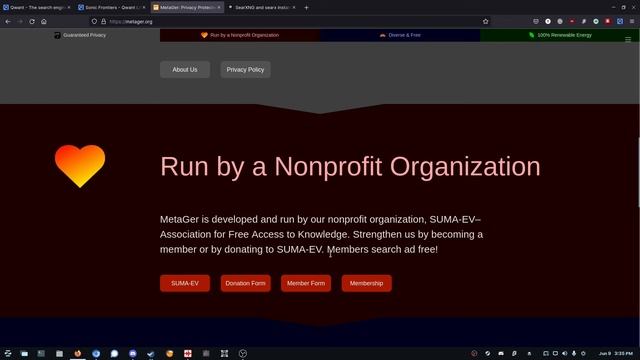Click the Discord controller tray icon
This screenshot has width=640, height=360.
click(501, 353)
